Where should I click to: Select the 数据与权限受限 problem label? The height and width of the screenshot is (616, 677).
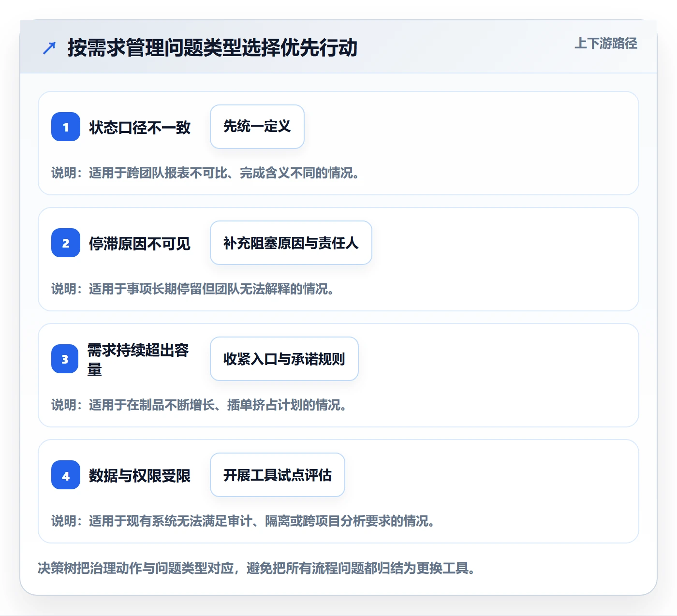click(x=140, y=475)
